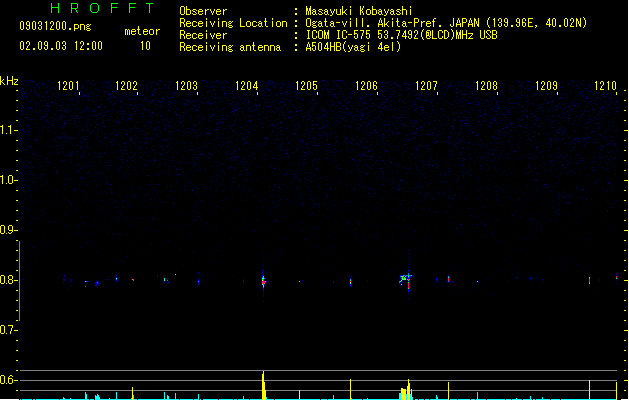Click the 0.9 kHz axis label
The image size is (629, 400).
point(8,230)
